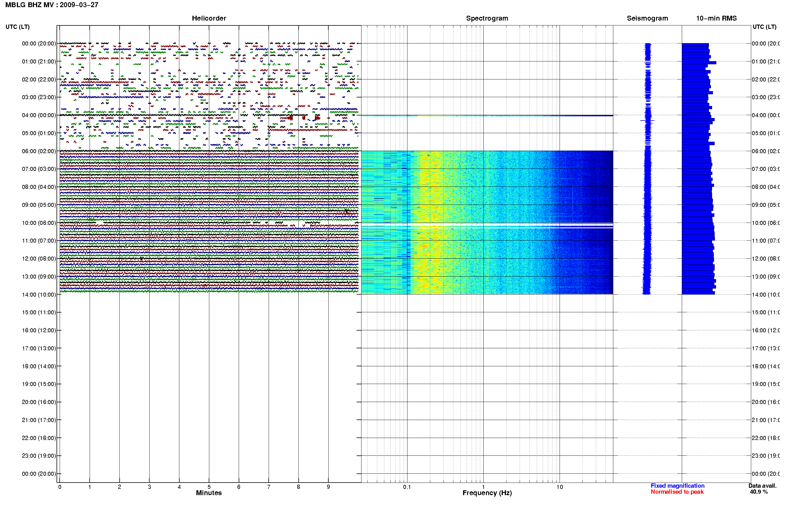Click the '15:00 (11:00)' time label on left axis
This screenshot has height=508, width=812.
(x=39, y=313)
